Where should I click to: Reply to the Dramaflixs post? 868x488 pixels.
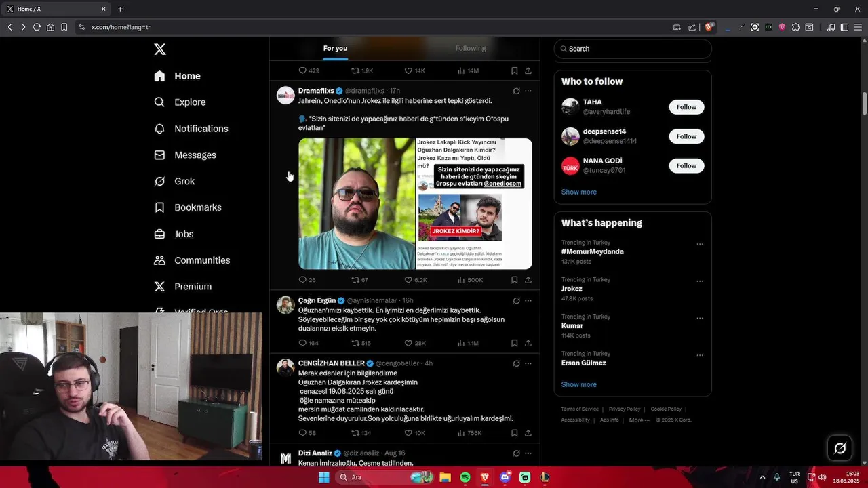click(x=307, y=280)
